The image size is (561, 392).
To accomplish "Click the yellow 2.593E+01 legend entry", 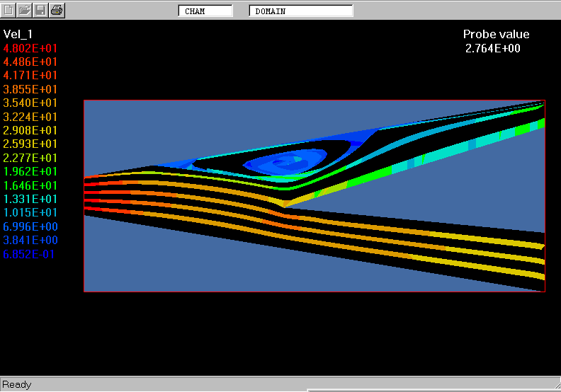I will pyautogui.click(x=30, y=144).
